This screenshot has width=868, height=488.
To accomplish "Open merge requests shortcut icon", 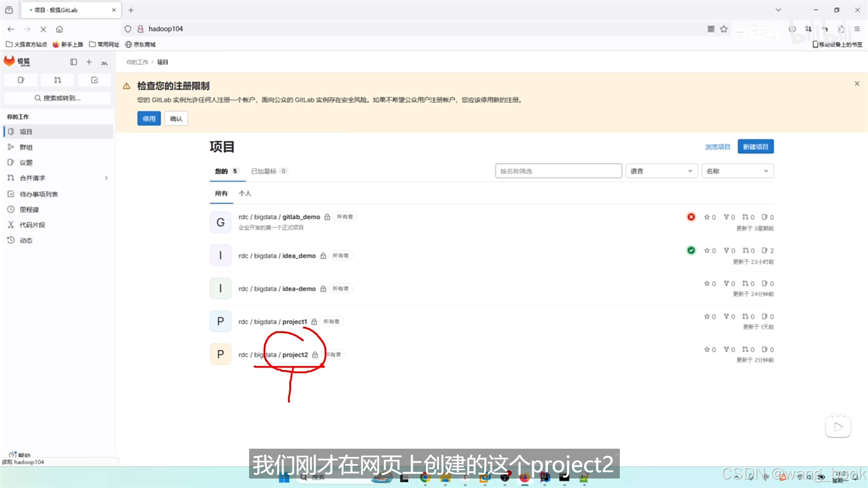I will click(x=57, y=80).
